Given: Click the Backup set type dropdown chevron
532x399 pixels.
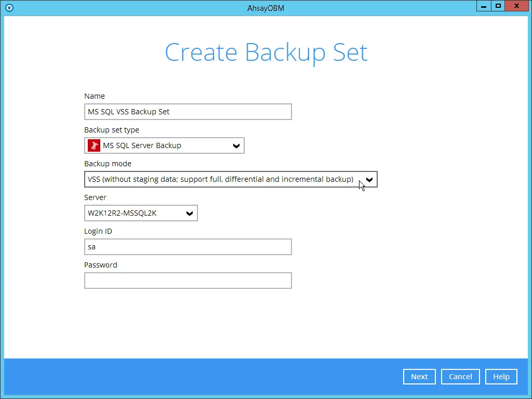Looking at the screenshot, I should pyautogui.click(x=236, y=146).
